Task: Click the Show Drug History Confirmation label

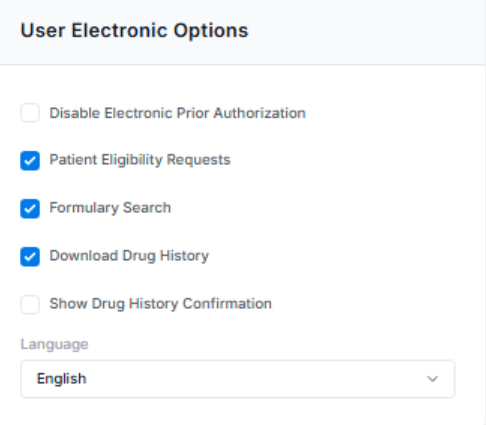Action: pos(161,304)
